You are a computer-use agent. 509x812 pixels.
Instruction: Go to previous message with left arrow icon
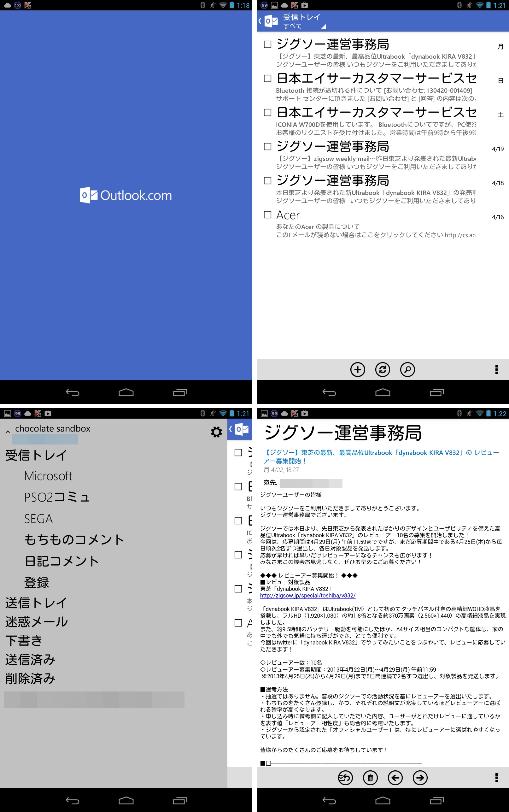tap(395, 778)
